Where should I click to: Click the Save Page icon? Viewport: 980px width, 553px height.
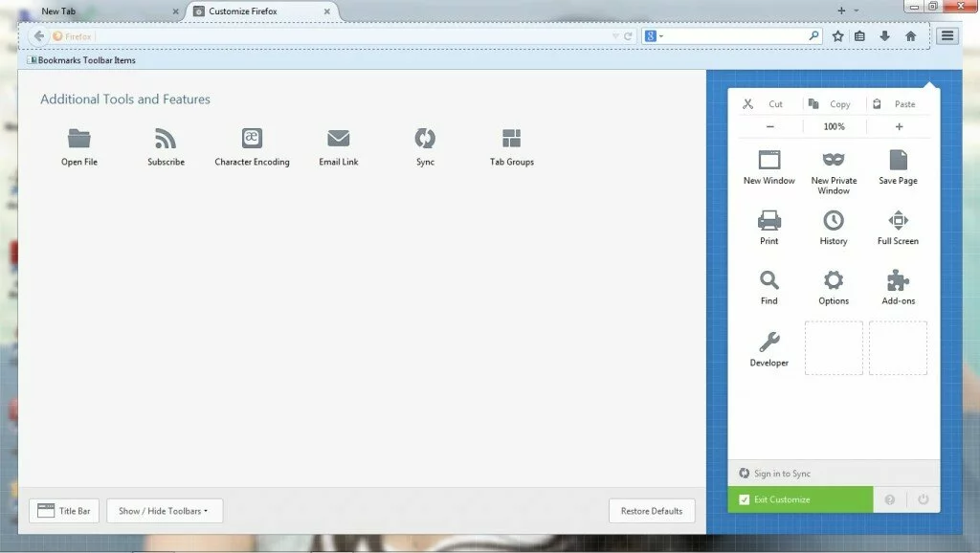click(898, 160)
